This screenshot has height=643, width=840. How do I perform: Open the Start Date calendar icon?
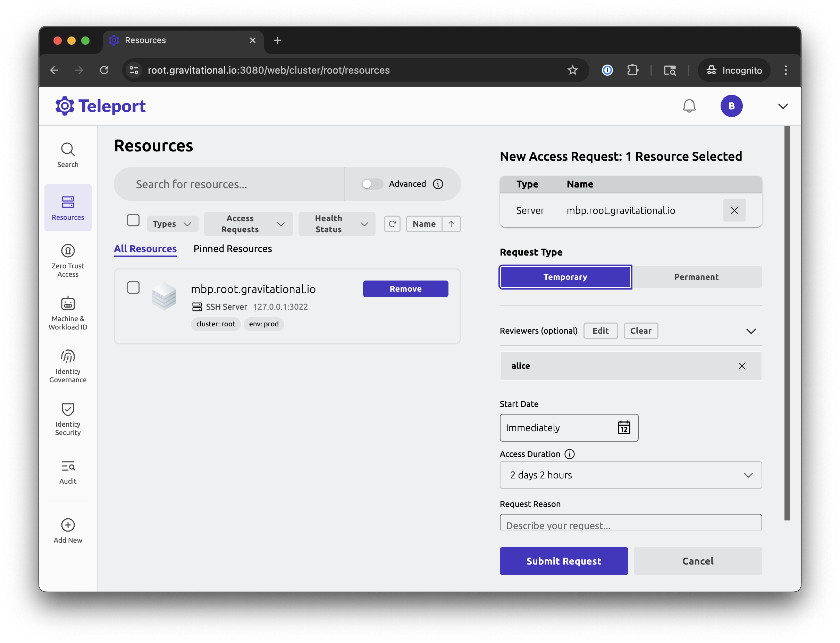(623, 427)
